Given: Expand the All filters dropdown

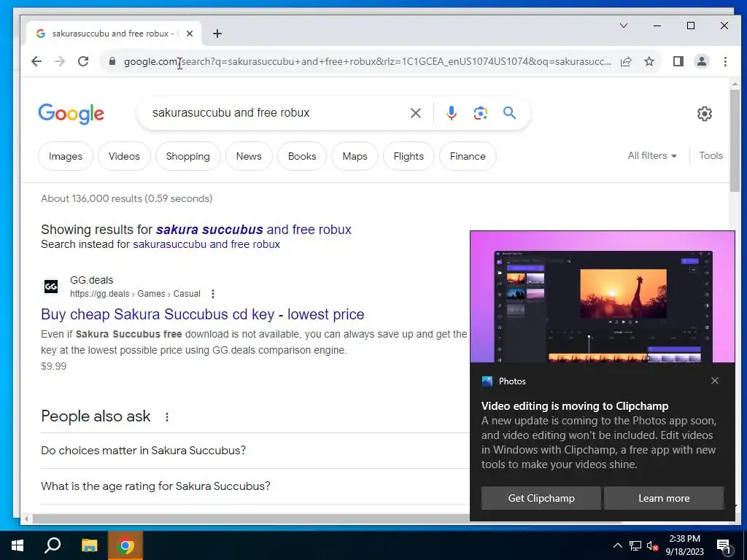Looking at the screenshot, I should click(x=652, y=156).
